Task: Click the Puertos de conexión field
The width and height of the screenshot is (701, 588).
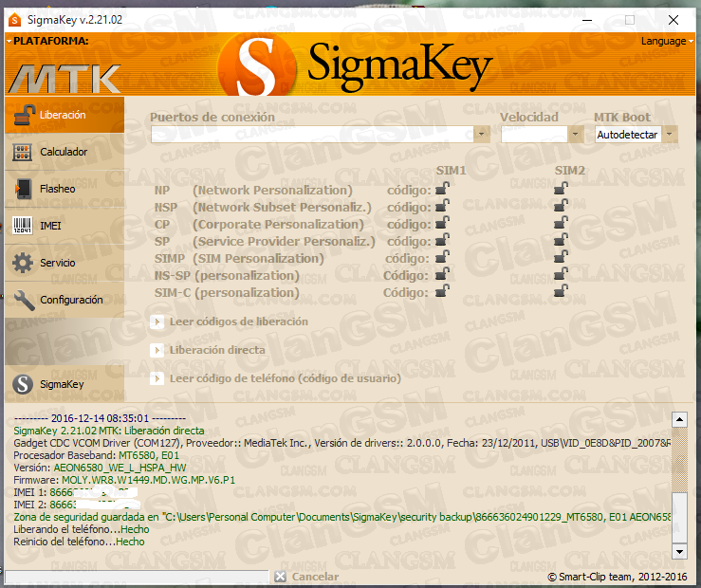Action: pos(312,134)
